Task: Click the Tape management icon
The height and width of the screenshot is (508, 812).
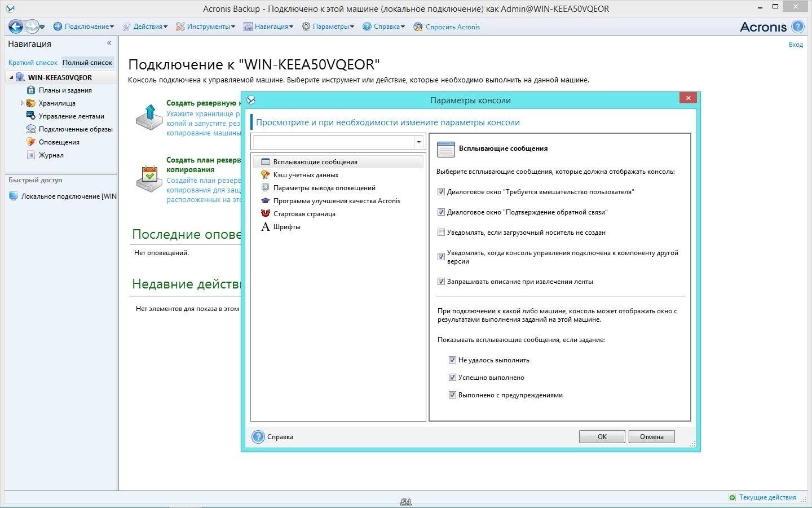Action: (31, 116)
